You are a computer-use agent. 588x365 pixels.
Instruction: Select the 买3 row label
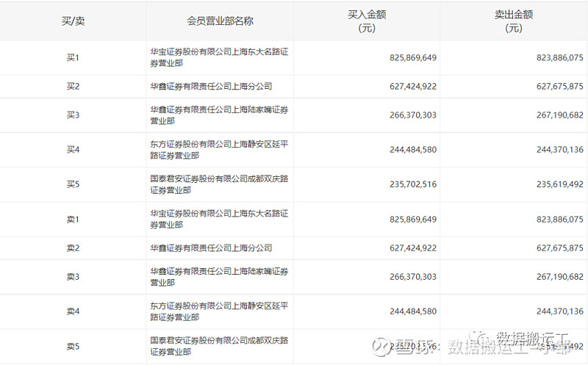(73, 115)
